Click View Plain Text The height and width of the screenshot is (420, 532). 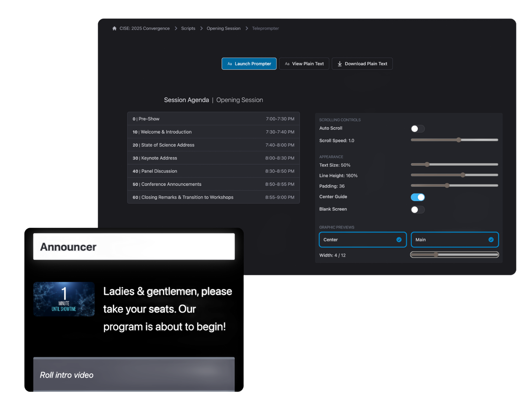point(304,64)
